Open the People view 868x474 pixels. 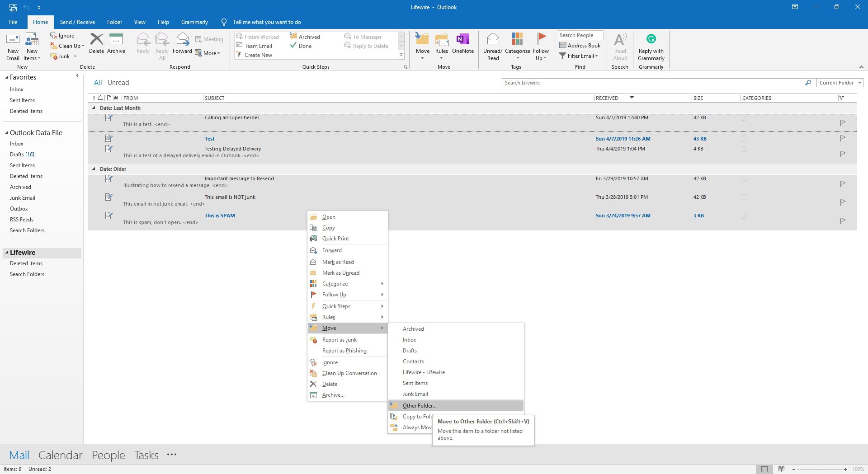[x=108, y=455]
